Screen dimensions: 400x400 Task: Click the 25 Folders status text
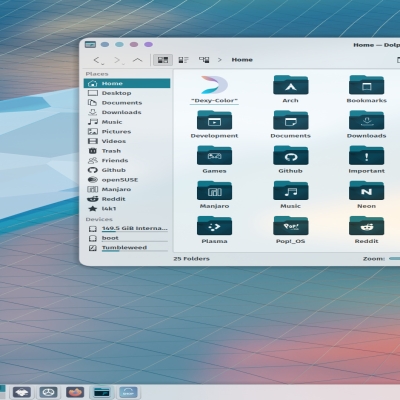[x=191, y=259]
